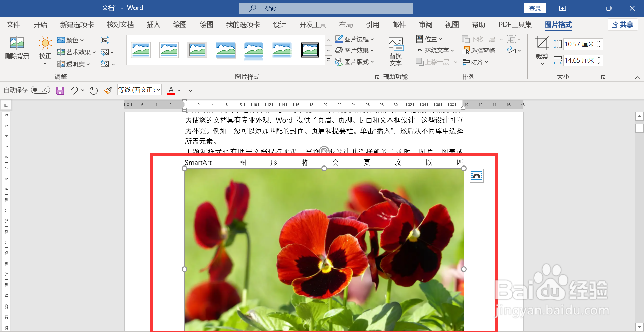644x332 pixels.
Task: Expand the picture styles gallery more arrow
Action: [329, 61]
